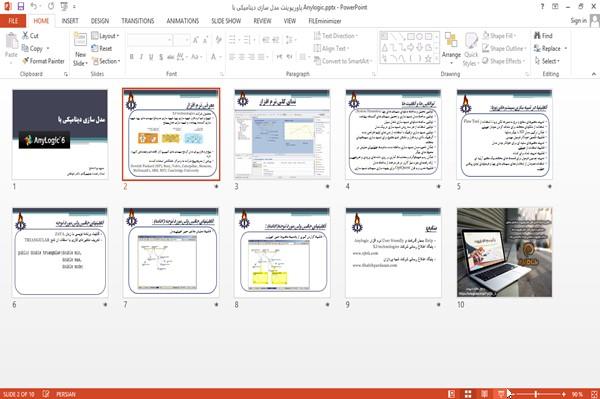Screen dimensions: 600x399
Task: Switch to the TRANSITIONS tab
Action: [x=138, y=21]
